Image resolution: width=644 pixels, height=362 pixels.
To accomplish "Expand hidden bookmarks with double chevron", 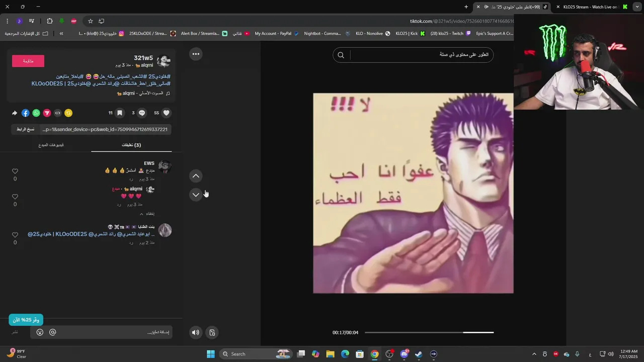I will click(x=61, y=34).
